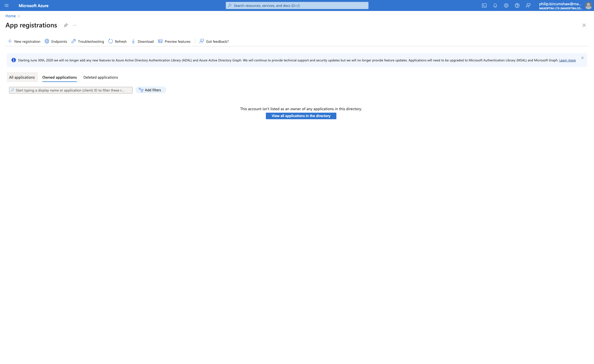The image size is (594, 364).
Task: Open the Azure portal hamburger menu
Action: click(7, 5)
